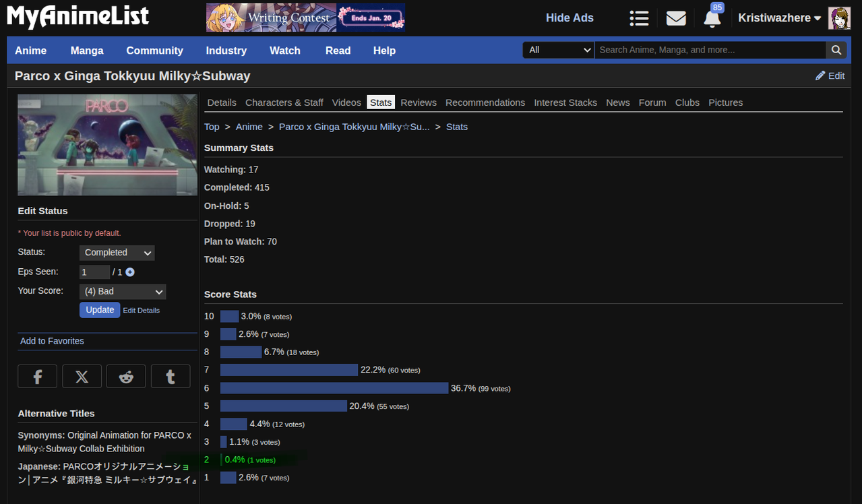Click the Top breadcrumb link
Screen dimensions: 862x504
[x=212, y=127]
